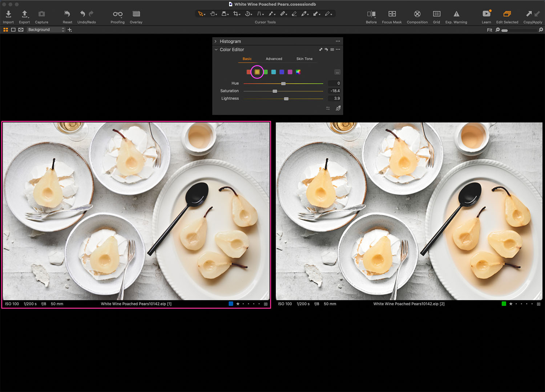Screen dimensions: 545x392
Task: Click the Copy/Apply adjustments icon
Action: coord(533,14)
